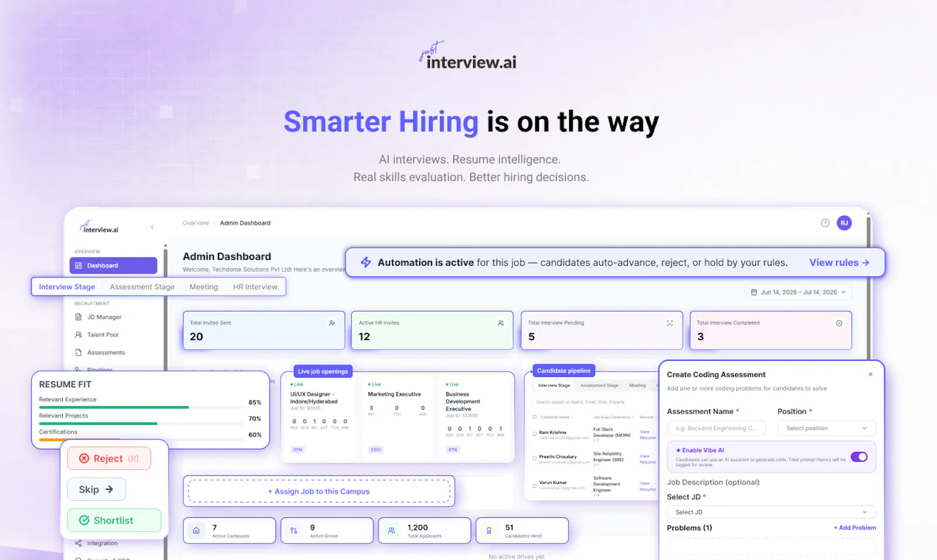Click the Candidates Hired award icon
This screenshot has width=937, height=560.
489,531
